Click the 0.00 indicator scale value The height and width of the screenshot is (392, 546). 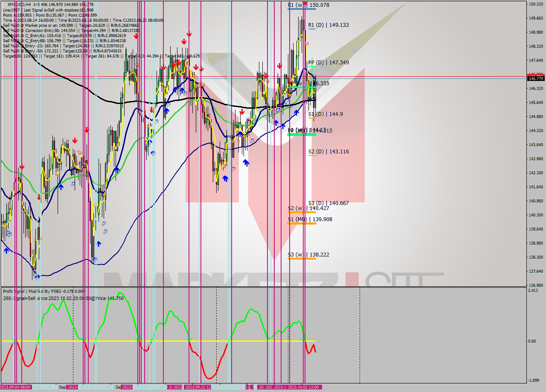click(532, 341)
